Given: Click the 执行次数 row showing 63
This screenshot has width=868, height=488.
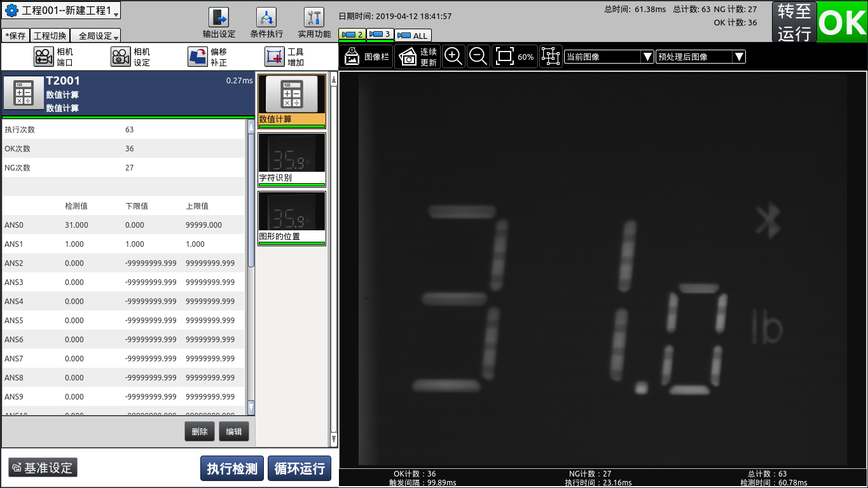Looking at the screenshot, I should click(x=123, y=129).
